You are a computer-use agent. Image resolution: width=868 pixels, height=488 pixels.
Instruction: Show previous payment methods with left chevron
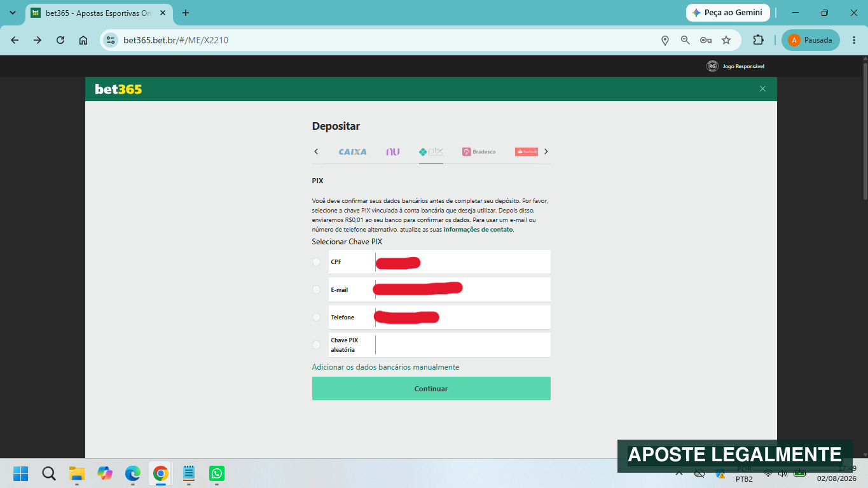pos(316,151)
